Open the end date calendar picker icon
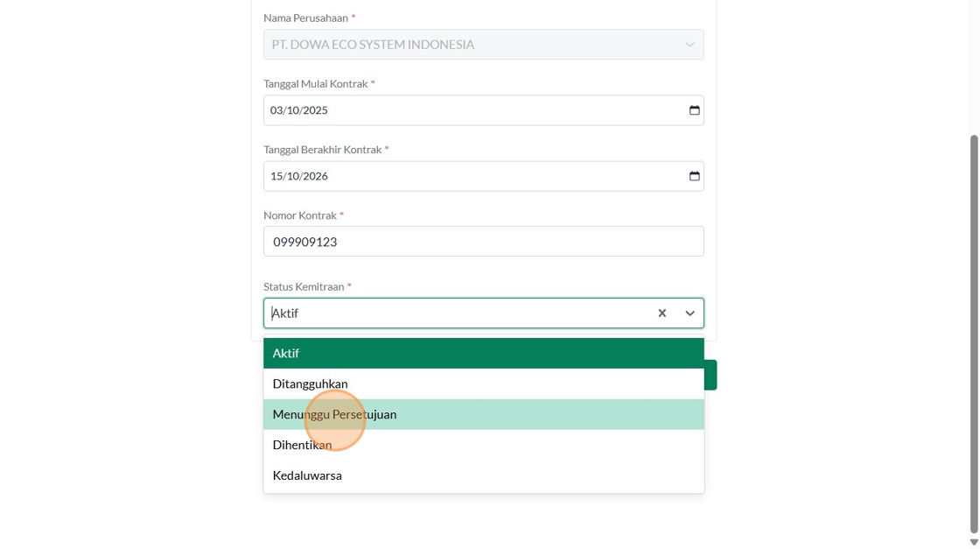This screenshot has height=549, width=980. pyautogui.click(x=694, y=176)
